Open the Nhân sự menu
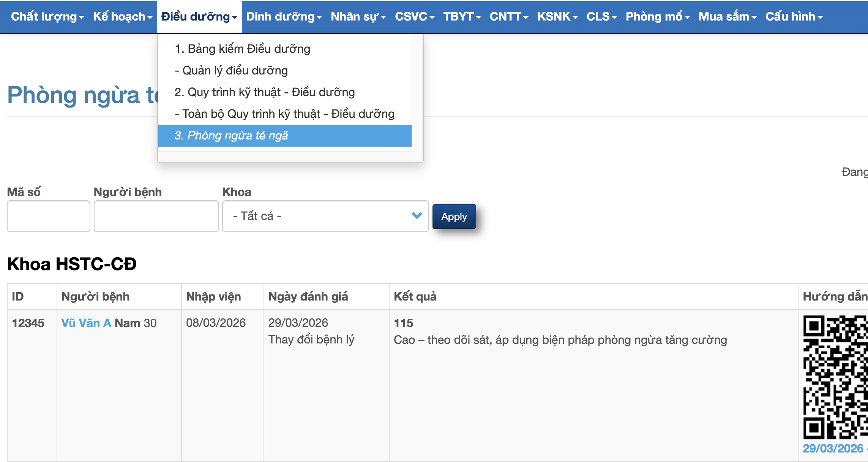Image resolution: width=868 pixels, height=462 pixels. tap(358, 17)
